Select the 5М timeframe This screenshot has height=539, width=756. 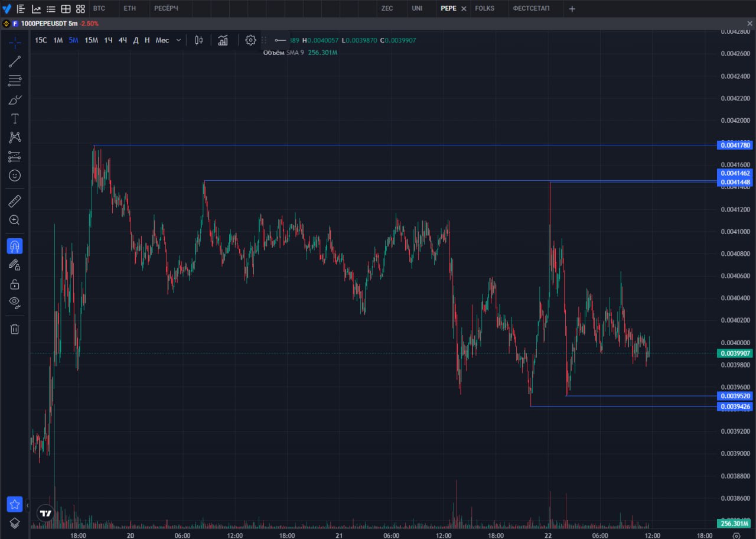click(x=74, y=40)
